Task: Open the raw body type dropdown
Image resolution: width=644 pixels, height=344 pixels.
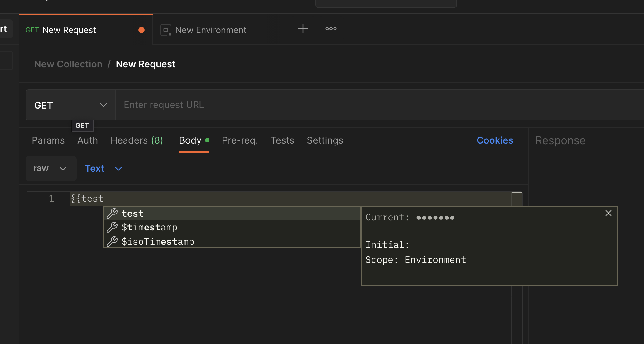Action: [51, 168]
